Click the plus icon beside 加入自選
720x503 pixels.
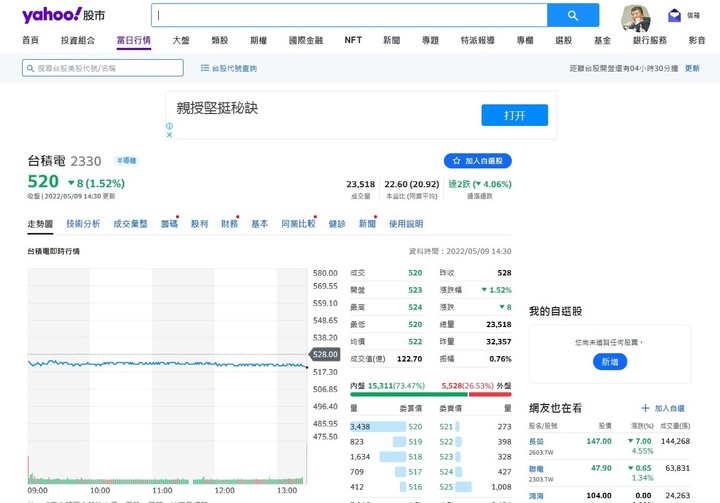point(645,408)
